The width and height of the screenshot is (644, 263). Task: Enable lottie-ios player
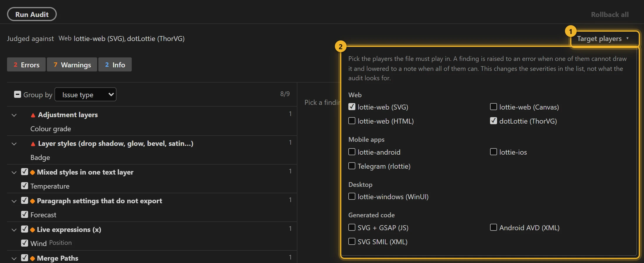click(494, 152)
